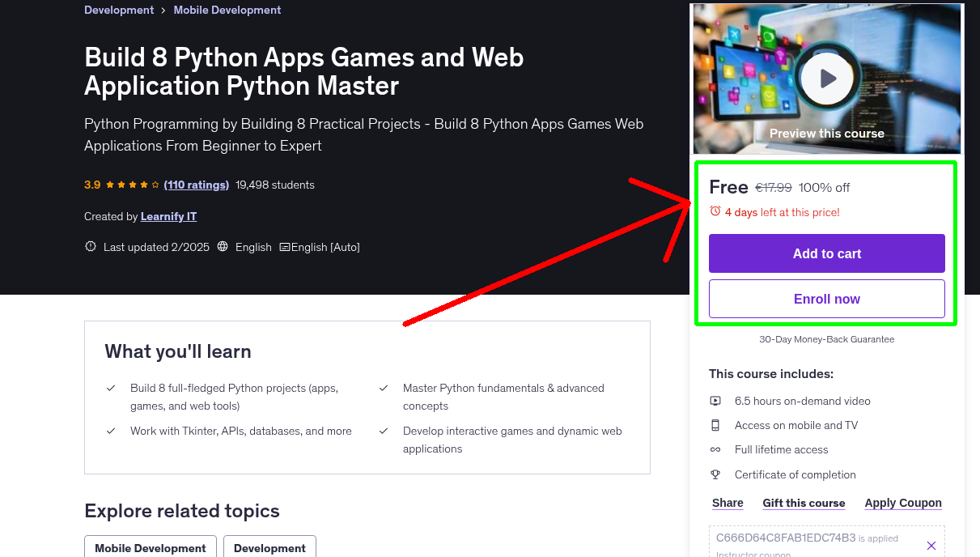Click the alarm clock icon near days left
Screen dimensions: 980x557
tap(715, 211)
